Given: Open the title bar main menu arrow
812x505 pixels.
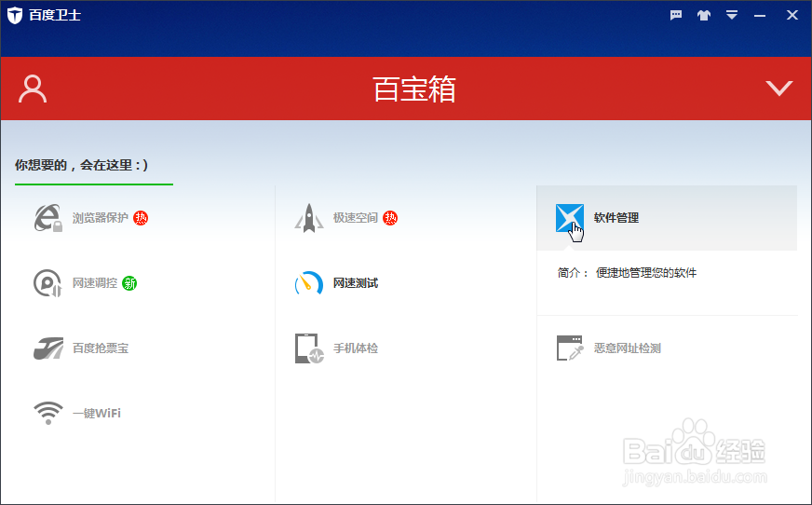Looking at the screenshot, I should 732,15.
